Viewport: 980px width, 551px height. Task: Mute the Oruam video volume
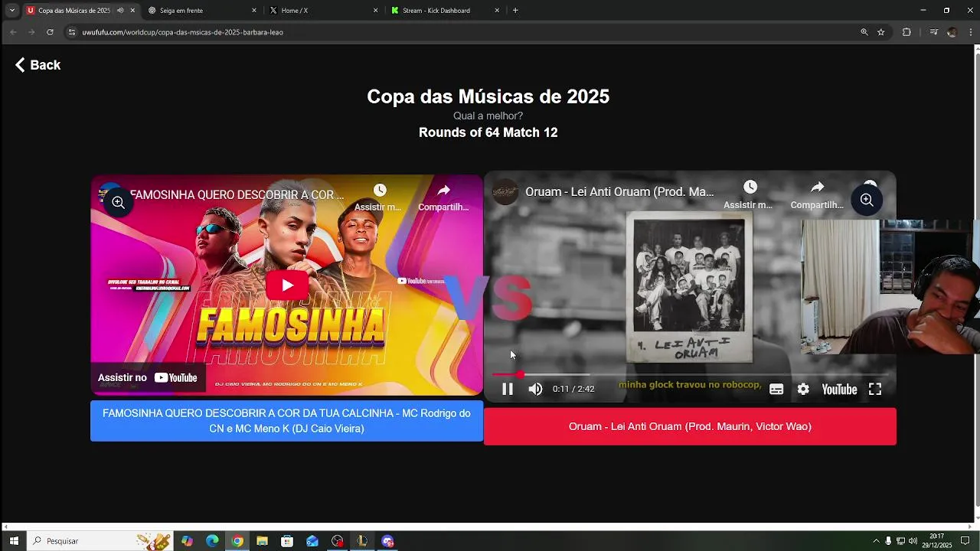(535, 389)
